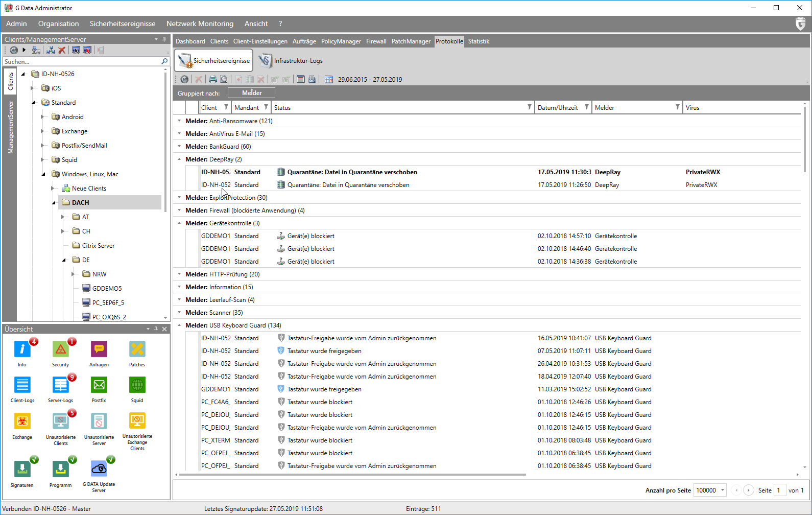
Task: Open Netzwerk Monitoring menu
Action: tap(200, 24)
